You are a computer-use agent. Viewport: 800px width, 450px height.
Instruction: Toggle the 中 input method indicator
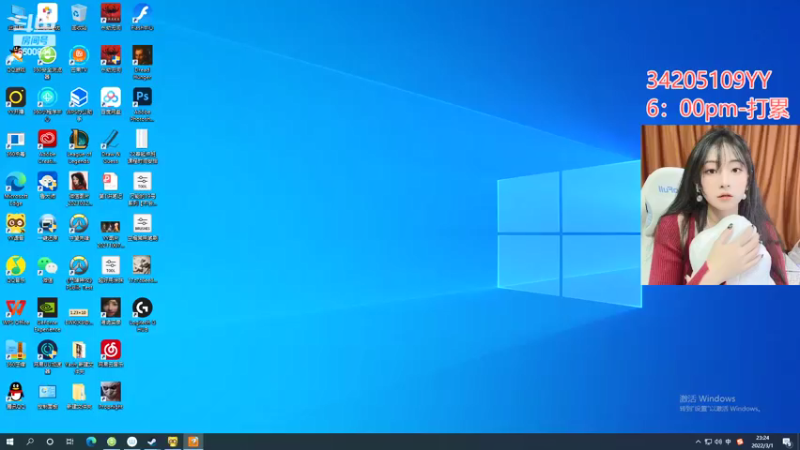pyautogui.click(x=729, y=442)
